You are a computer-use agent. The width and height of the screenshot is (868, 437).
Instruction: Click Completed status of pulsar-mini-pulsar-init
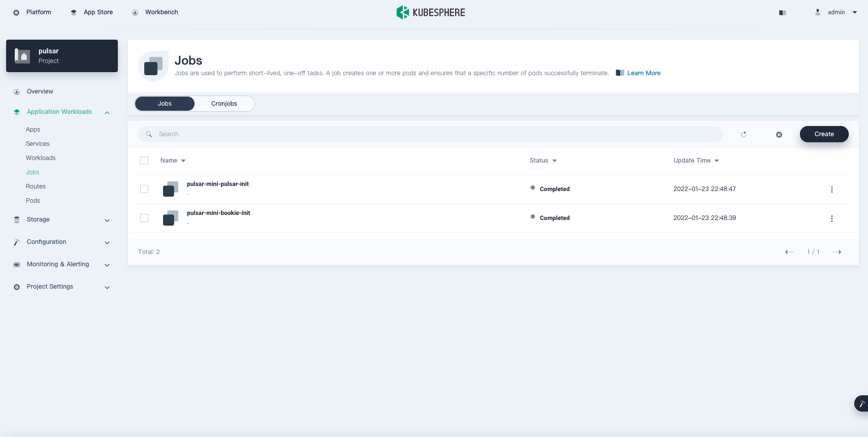(555, 189)
